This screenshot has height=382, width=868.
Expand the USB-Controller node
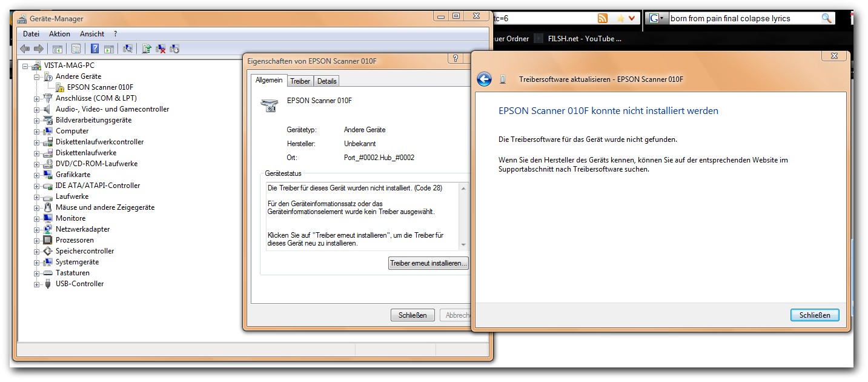coord(37,284)
